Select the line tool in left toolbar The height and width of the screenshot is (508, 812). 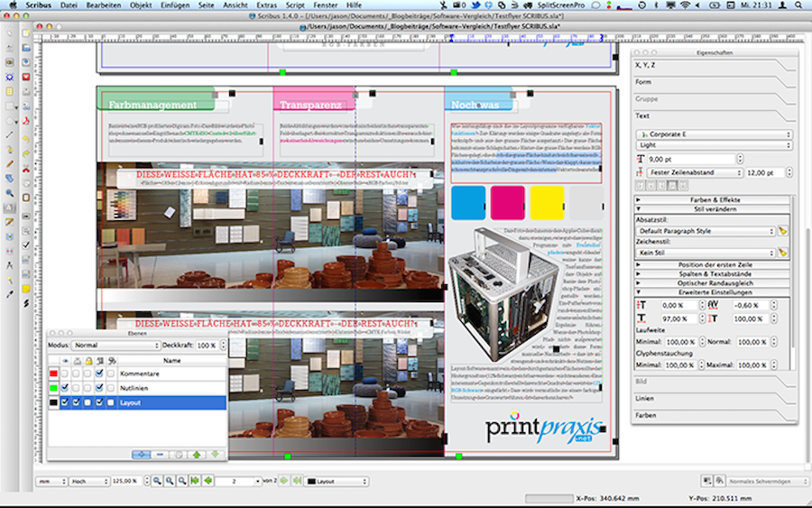click(x=9, y=134)
